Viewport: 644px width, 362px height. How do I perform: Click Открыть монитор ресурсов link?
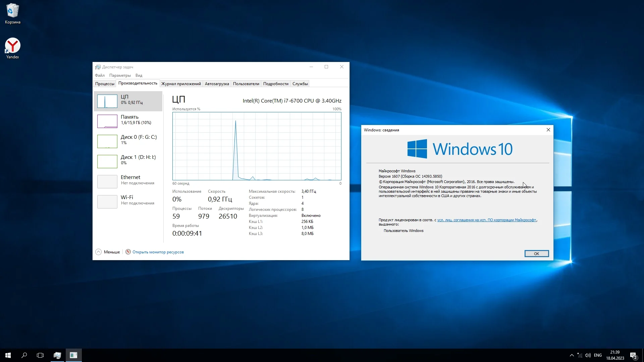coord(158,252)
